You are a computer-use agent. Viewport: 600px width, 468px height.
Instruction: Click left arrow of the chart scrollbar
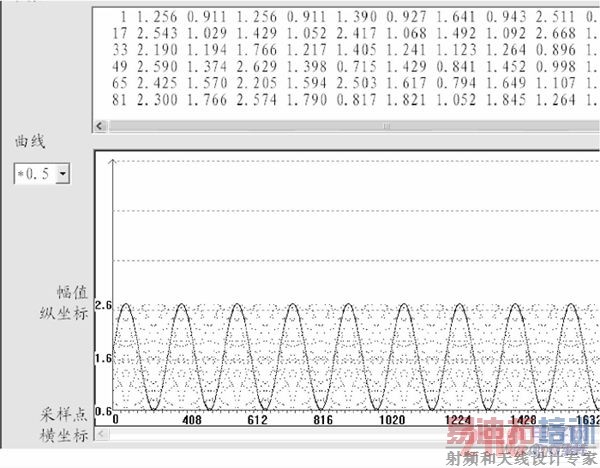pos(101,434)
